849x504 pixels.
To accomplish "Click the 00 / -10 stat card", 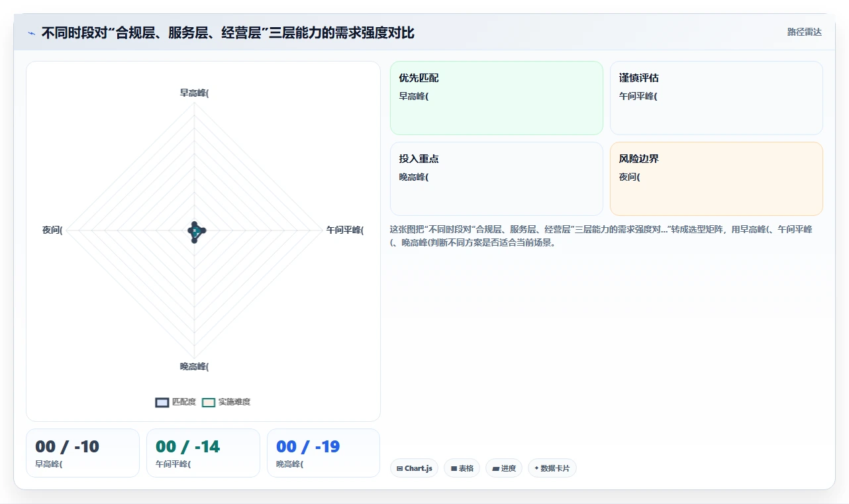I will point(83,453).
